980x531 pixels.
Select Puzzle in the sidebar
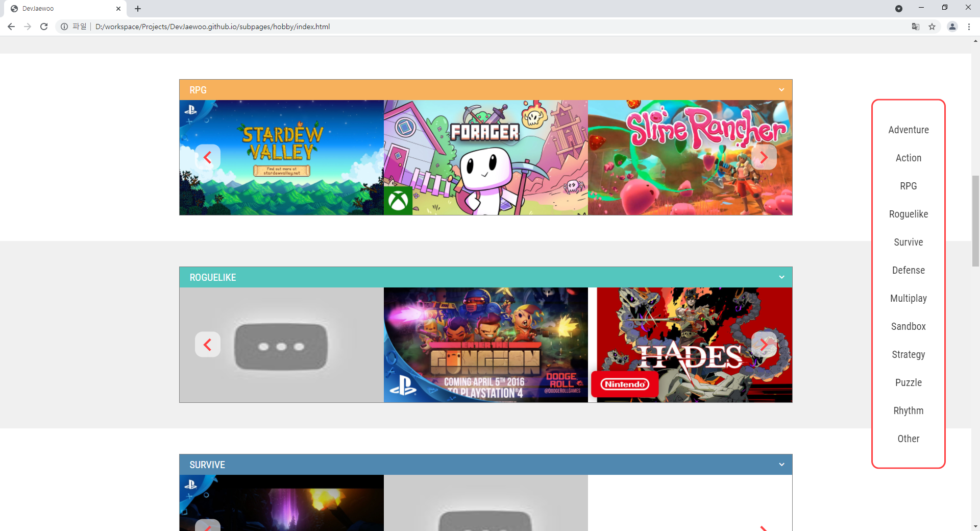pos(909,382)
